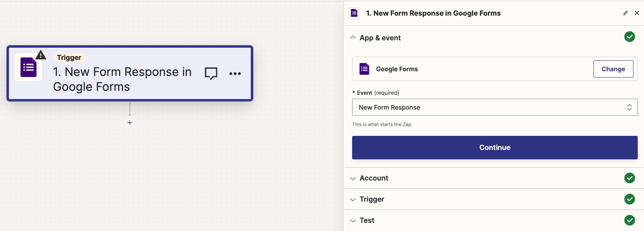
Task: Click 'This is what starts the Zap' text
Action: (x=382, y=125)
